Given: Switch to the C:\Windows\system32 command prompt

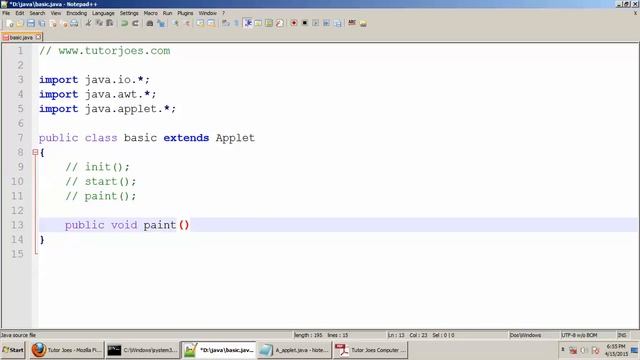Looking at the screenshot, I should [142, 350].
